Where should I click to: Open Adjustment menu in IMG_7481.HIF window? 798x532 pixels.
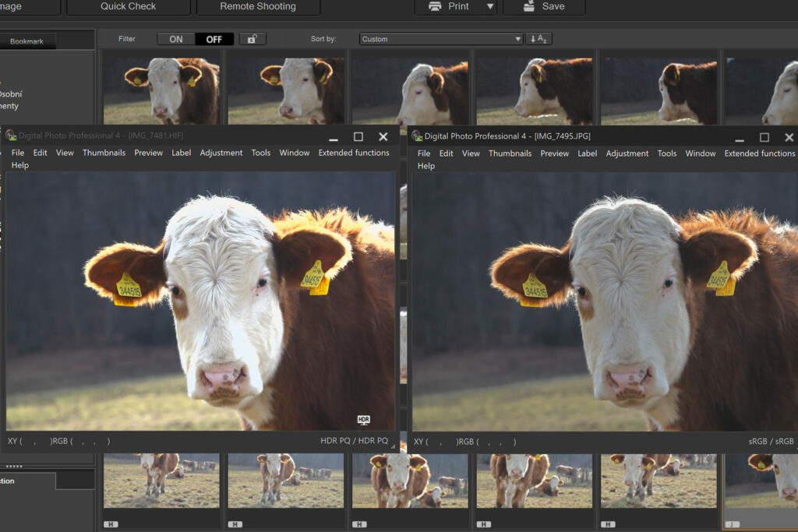(221, 153)
